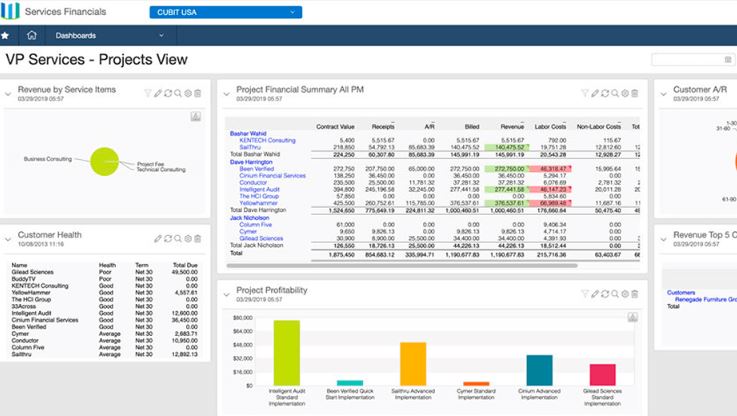737x416 pixels.
Task: Refresh the Revenue by Service Items panel
Action: (168, 94)
